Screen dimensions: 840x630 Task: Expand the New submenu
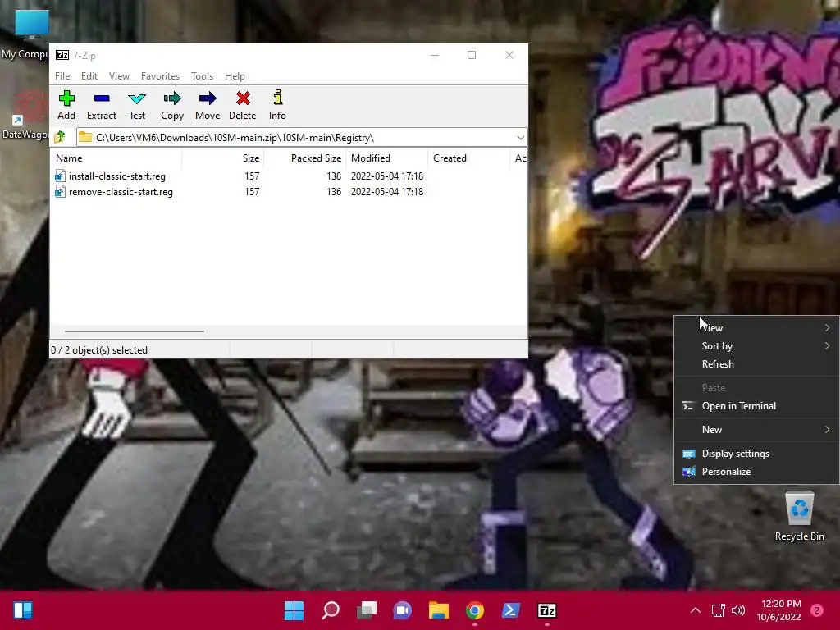coord(756,430)
